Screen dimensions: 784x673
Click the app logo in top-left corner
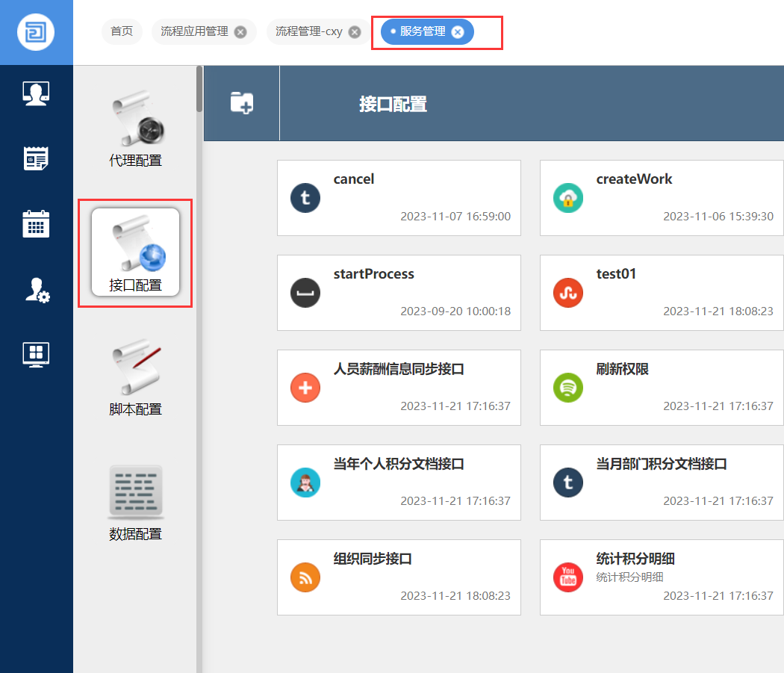tap(36, 33)
